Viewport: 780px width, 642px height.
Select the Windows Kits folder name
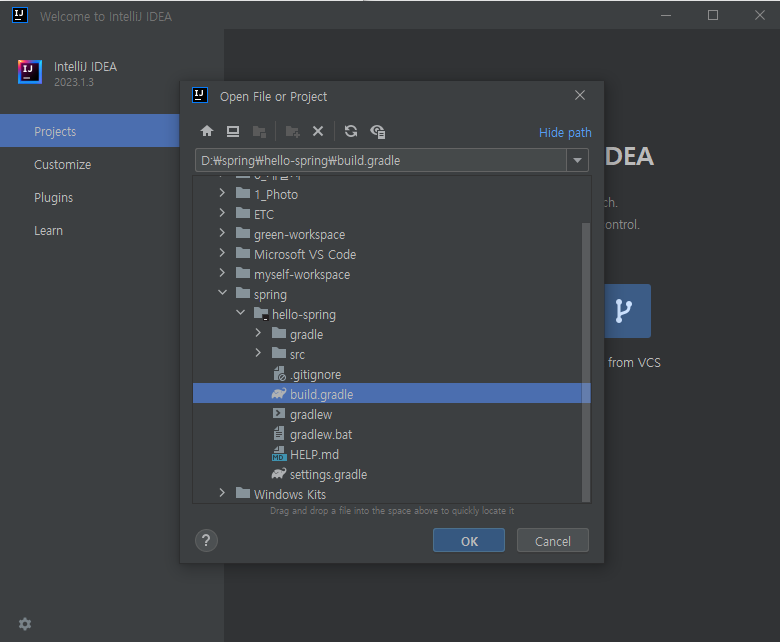coord(290,494)
